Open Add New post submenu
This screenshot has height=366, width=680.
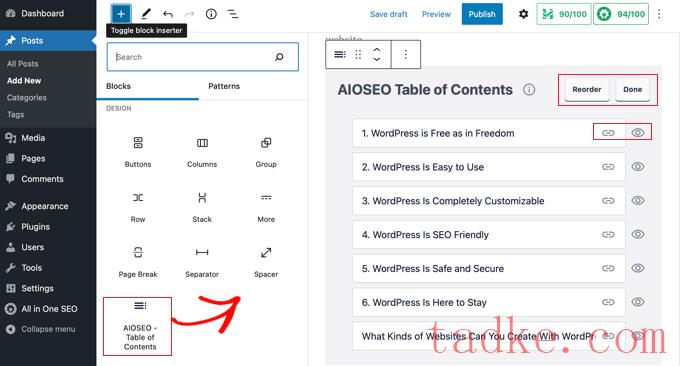click(24, 81)
